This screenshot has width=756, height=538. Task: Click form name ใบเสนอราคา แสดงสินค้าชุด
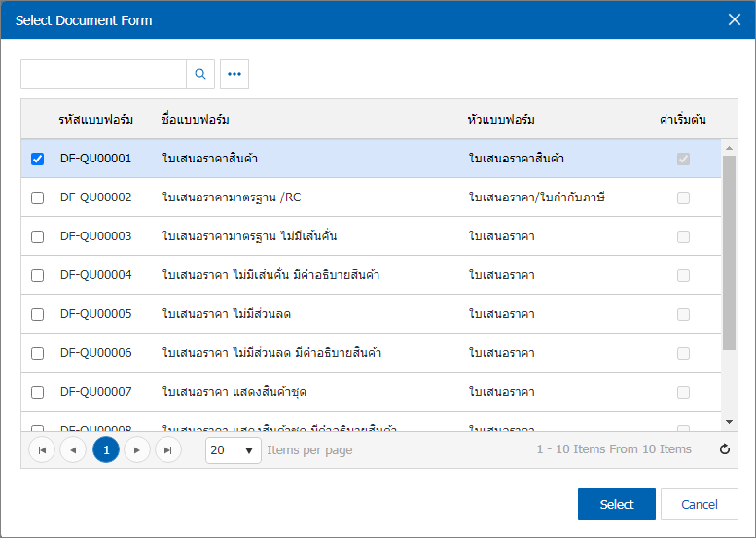pyautogui.click(x=234, y=392)
